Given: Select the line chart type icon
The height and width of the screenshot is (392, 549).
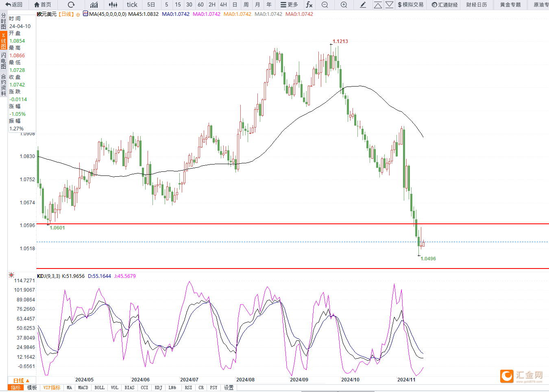Looking at the screenshot, I should click(x=94, y=4).
